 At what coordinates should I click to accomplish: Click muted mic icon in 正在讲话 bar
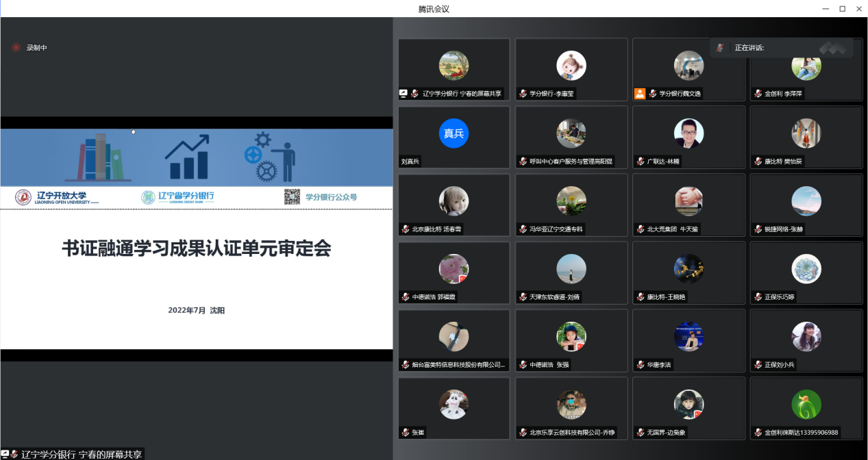pyautogui.click(x=720, y=48)
